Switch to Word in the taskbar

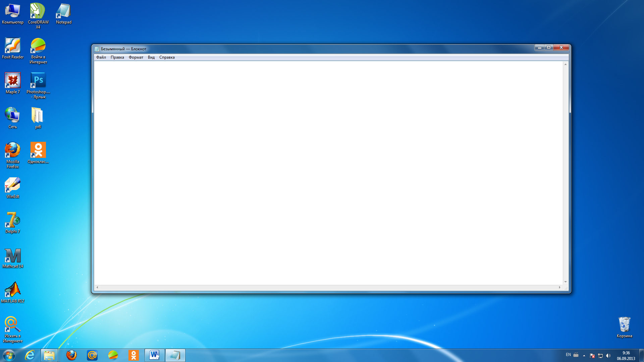coord(155,355)
